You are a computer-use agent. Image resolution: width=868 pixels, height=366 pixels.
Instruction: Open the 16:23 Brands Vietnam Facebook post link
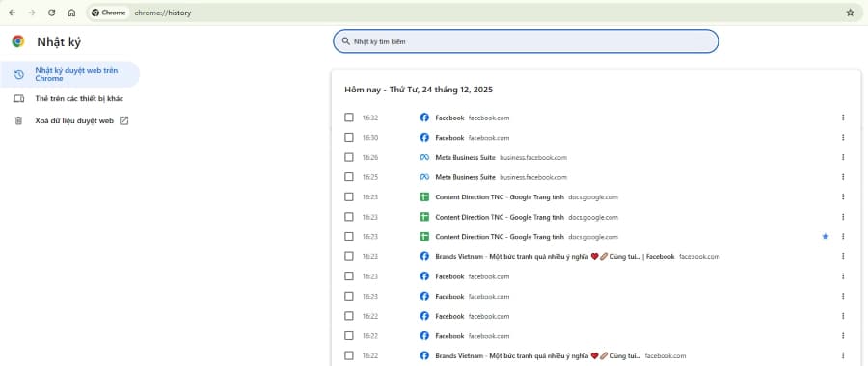555,256
